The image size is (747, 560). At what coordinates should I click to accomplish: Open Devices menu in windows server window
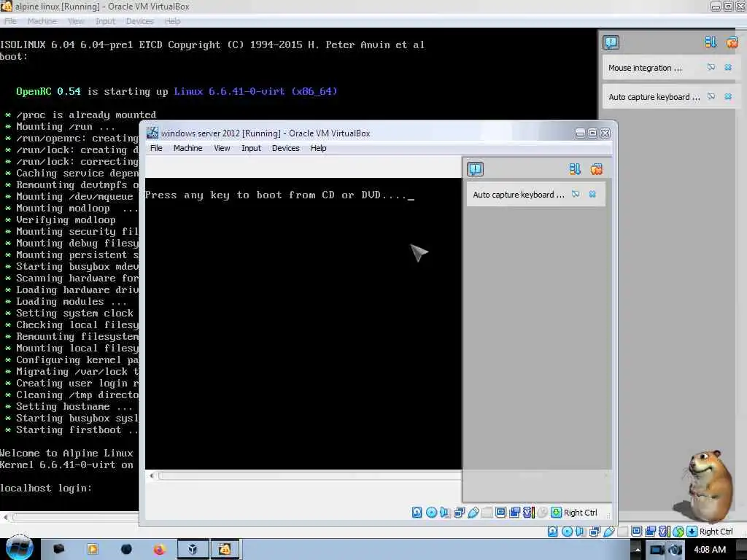click(286, 148)
